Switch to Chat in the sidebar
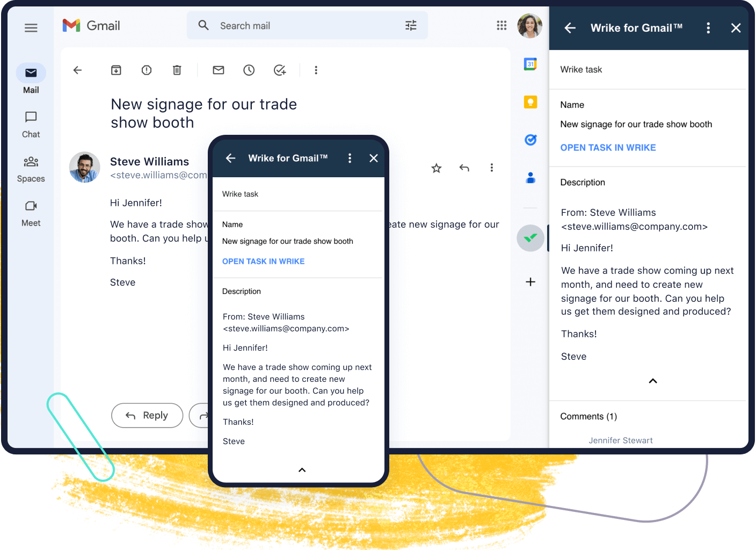Screen dimensions: 756x550 [x=31, y=125]
